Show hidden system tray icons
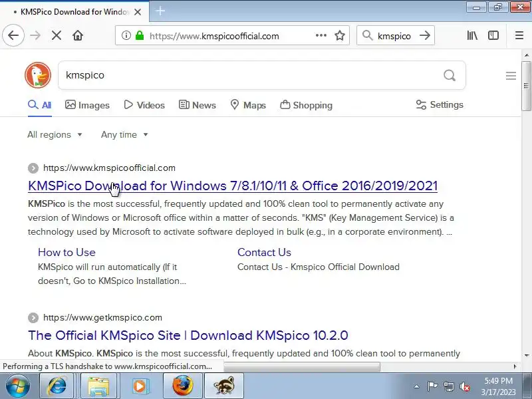Viewport: 532px width, 399px height. pos(417,386)
